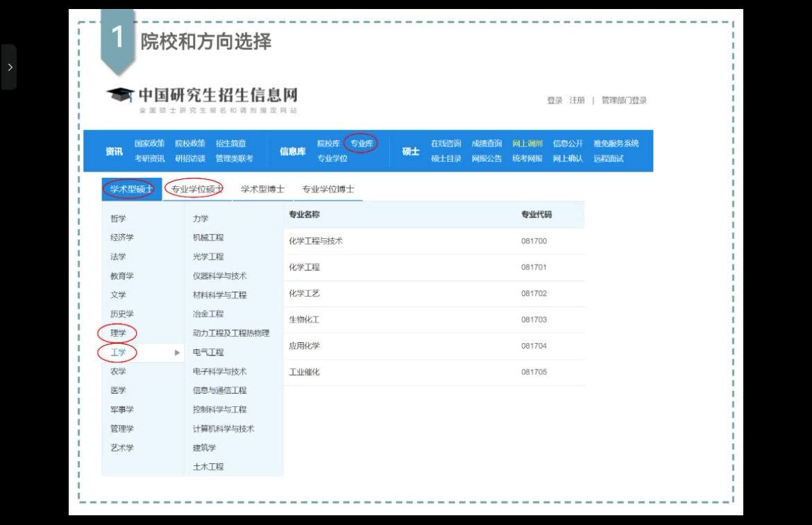Select 工学 in the discipline list

(x=118, y=353)
